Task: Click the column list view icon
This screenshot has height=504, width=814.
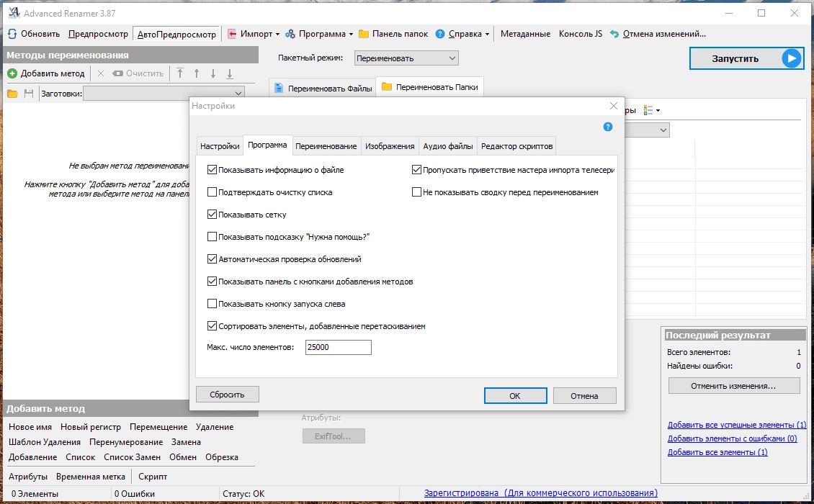Action: 648,111
